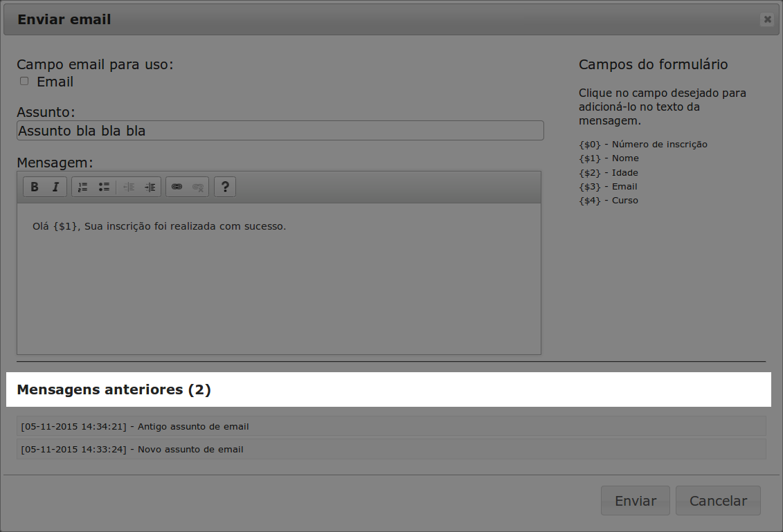The width and height of the screenshot is (783, 532).
Task: Click the Assunto subject input field
Action: coord(280,131)
